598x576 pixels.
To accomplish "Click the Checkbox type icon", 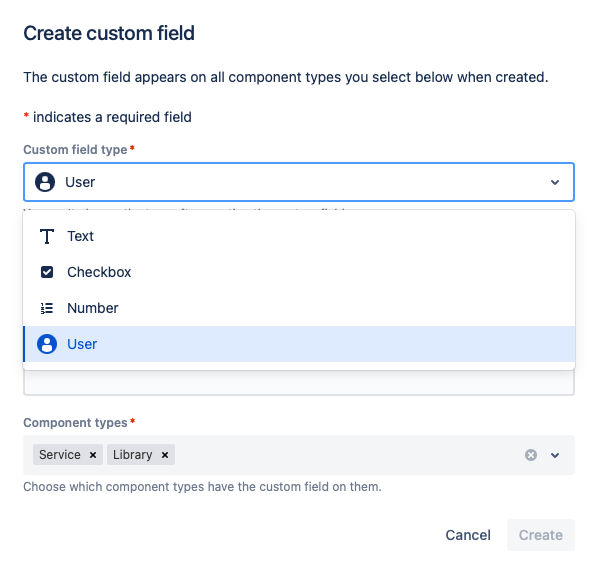I will click(x=47, y=272).
